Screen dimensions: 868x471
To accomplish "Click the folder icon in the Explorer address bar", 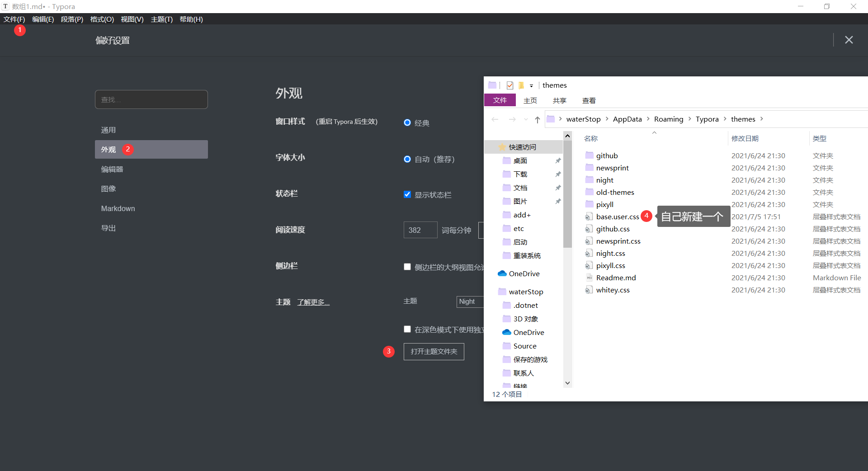I will (552, 119).
